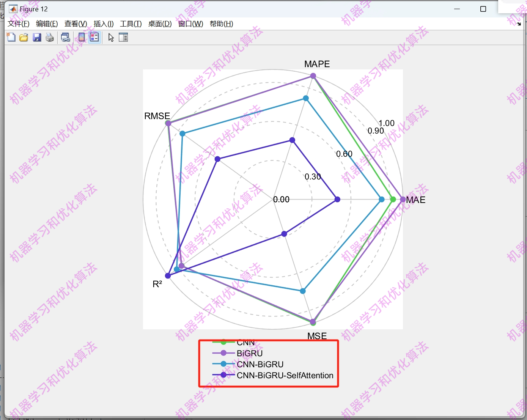Open a saved figure file
The width and height of the screenshot is (527, 420).
coord(24,37)
